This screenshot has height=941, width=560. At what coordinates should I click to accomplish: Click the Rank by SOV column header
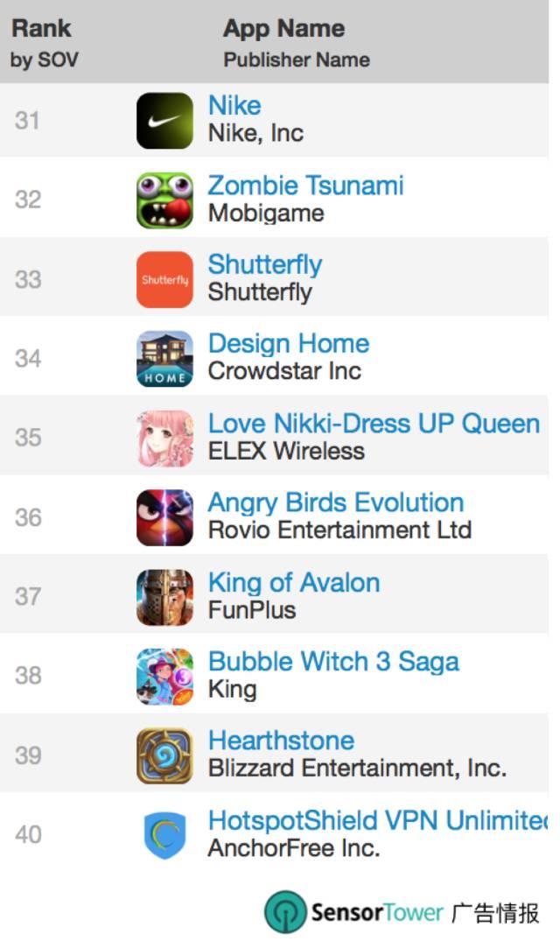(x=45, y=43)
